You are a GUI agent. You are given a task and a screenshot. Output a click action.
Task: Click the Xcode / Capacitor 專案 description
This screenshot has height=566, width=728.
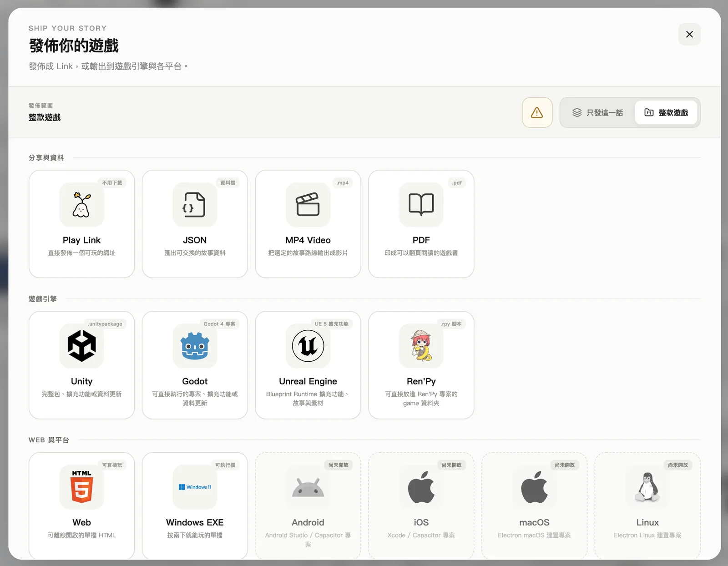click(421, 535)
